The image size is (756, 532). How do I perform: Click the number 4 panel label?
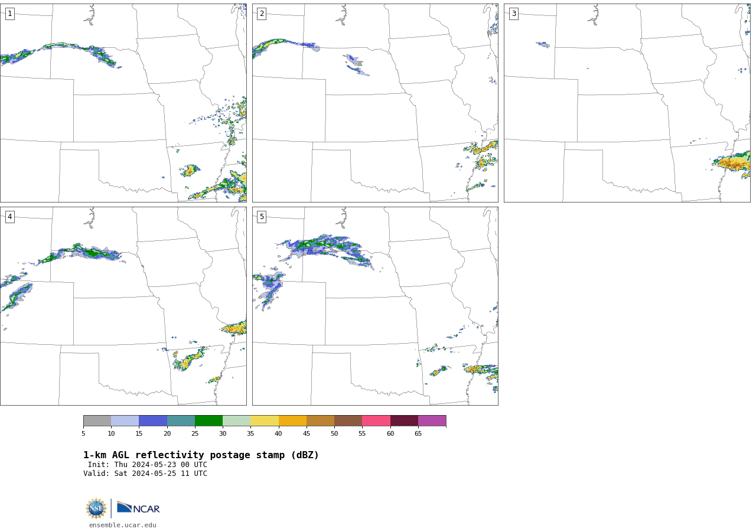pyautogui.click(x=9, y=217)
